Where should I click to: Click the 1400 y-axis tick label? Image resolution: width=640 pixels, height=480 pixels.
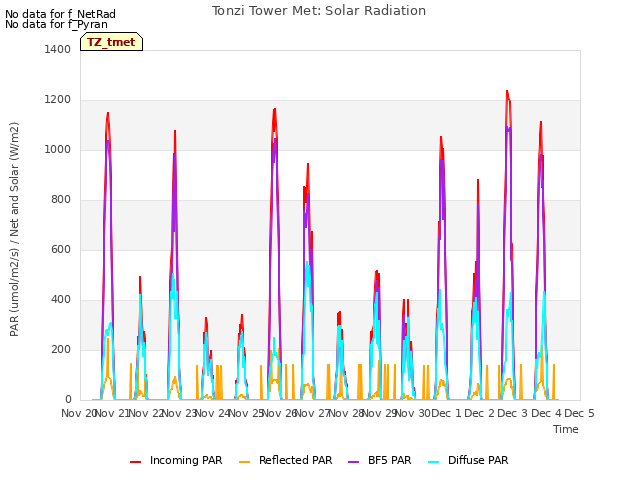point(58,49)
